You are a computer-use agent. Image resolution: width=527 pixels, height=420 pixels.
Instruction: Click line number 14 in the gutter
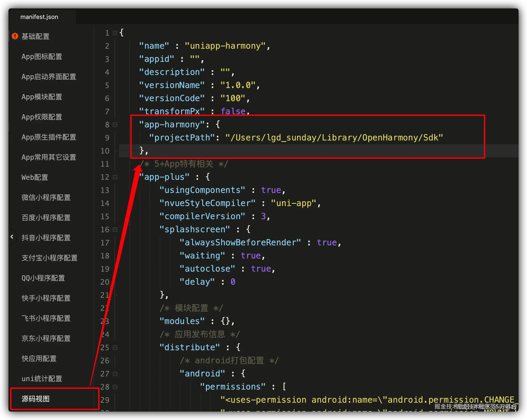coord(105,203)
